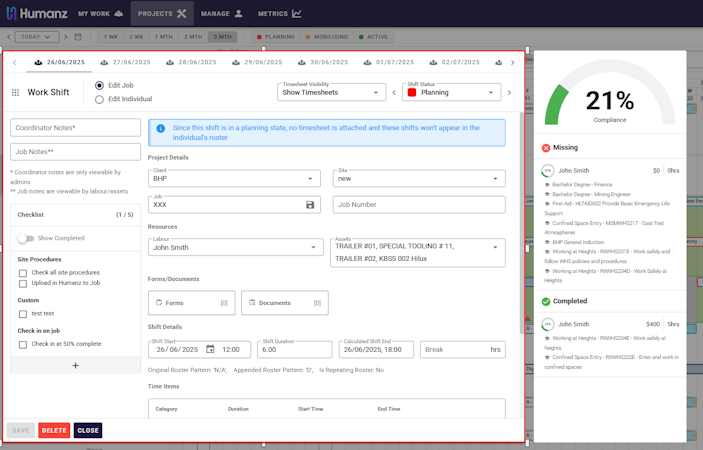Open the Metrics menu
The image size is (703, 450).
coord(279,13)
